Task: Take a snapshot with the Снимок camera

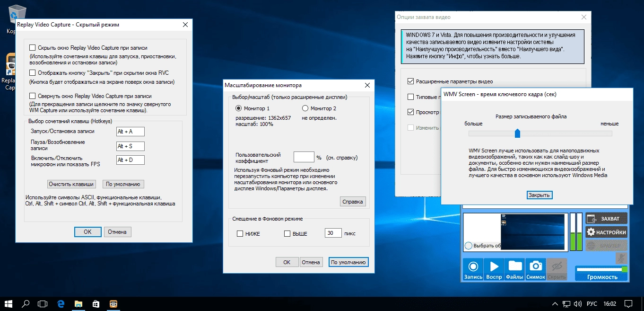Action: [x=536, y=269]
